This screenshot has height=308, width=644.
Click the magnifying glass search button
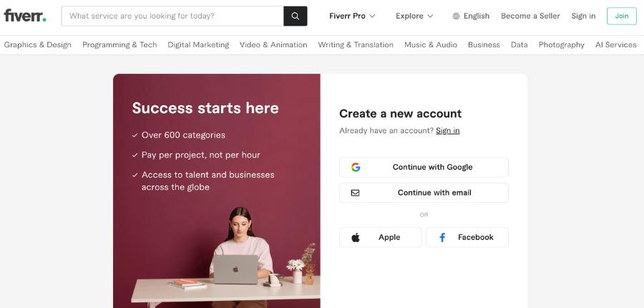click(x=296, y=16)
